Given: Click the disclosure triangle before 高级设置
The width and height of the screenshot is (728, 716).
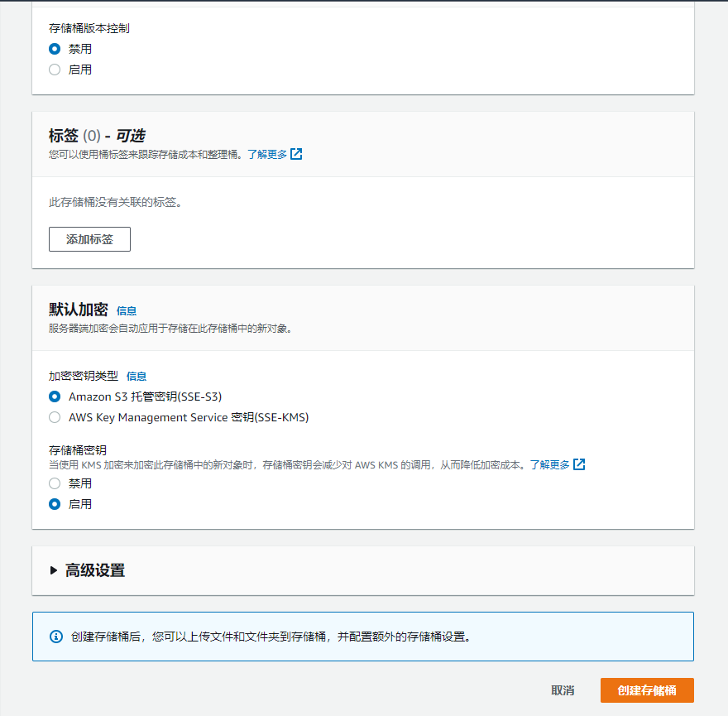Looking at the screenshot, I should (x=55, y=569).
